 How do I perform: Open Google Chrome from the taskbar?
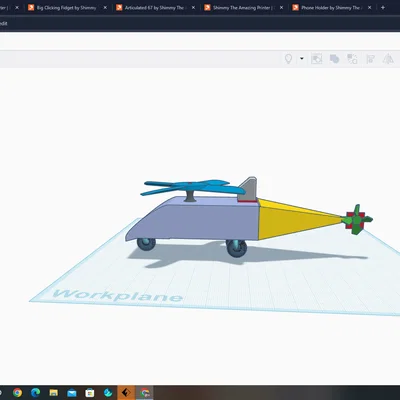tap(17, 393)
